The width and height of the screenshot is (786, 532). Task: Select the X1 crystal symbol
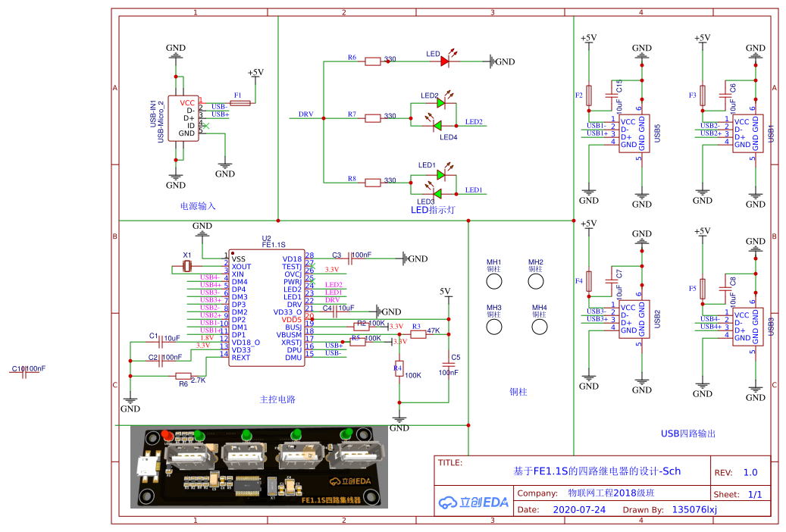coord(186,267)
